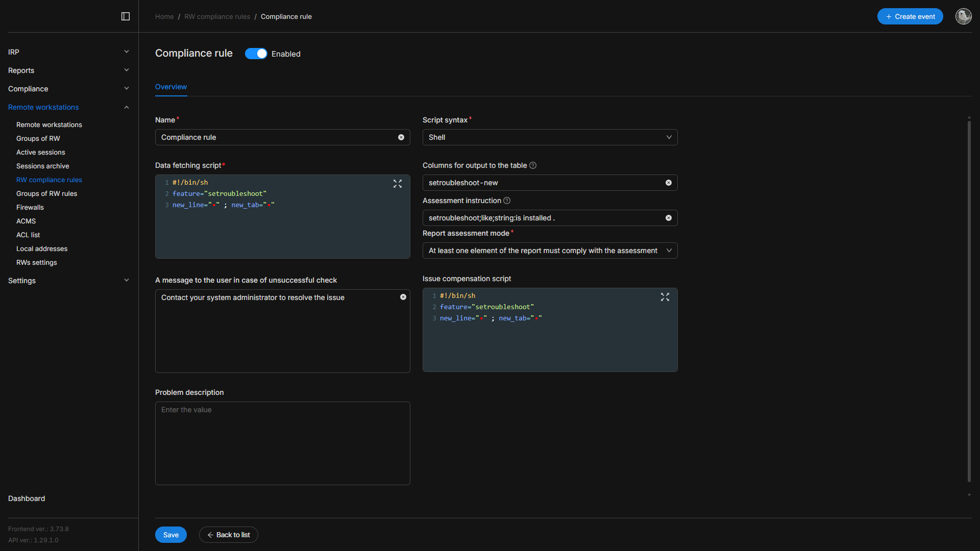Expand the IRP sidebar section

[x=68, y=52]
